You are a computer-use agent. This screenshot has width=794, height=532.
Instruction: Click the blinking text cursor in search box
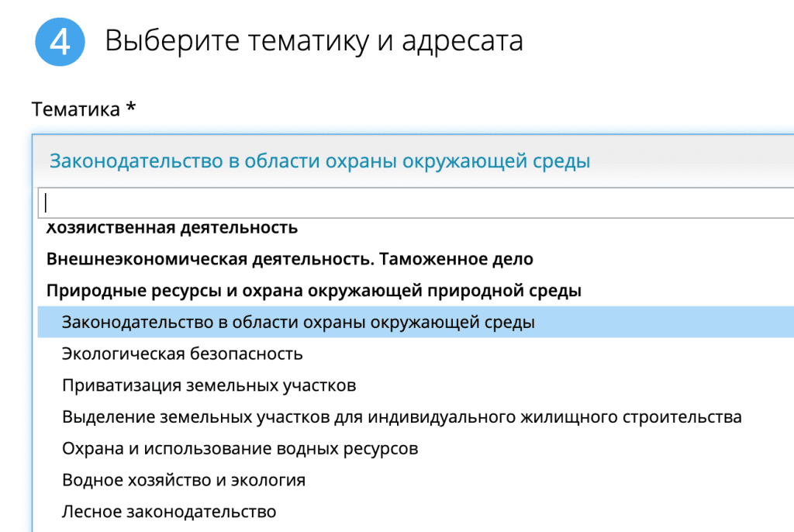tap(47, 203)
